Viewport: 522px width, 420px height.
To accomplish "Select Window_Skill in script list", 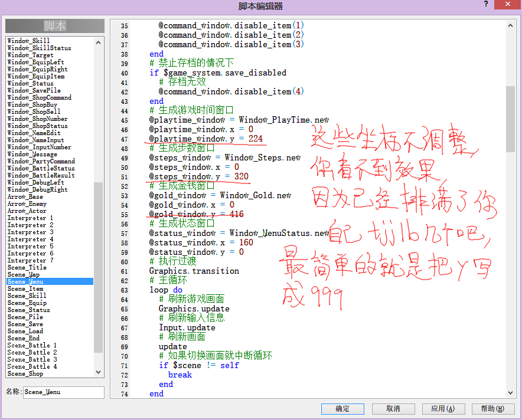I will (x=28, y=41).
